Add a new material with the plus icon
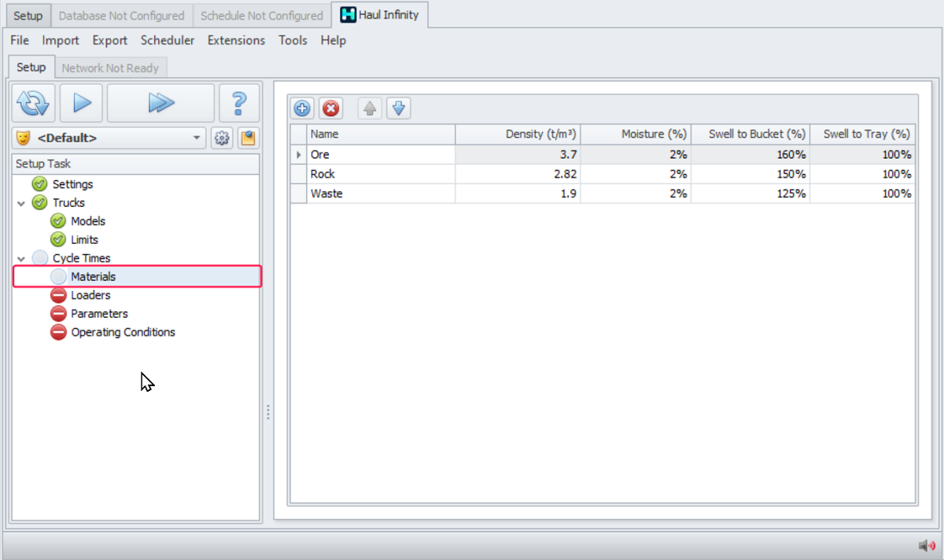Image resolution: width=944 pixels, height=560 pixels. (x=302, y=109)
